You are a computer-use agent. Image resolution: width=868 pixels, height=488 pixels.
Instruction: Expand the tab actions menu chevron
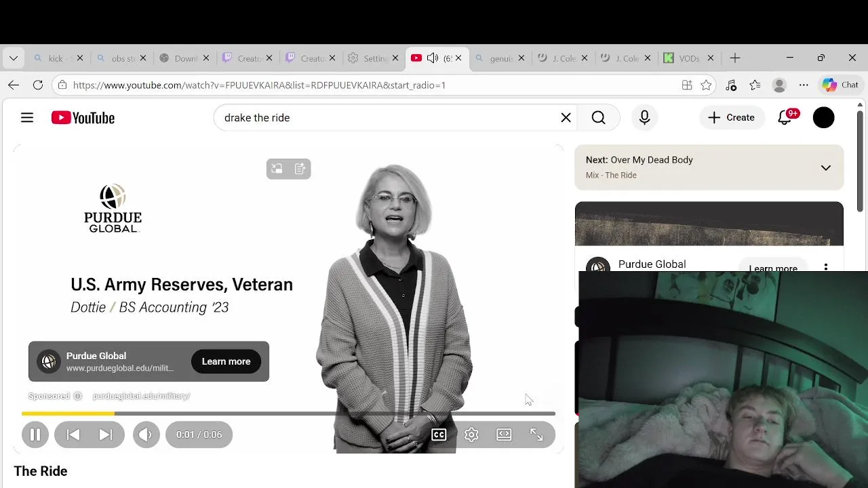tap(14, 58)
